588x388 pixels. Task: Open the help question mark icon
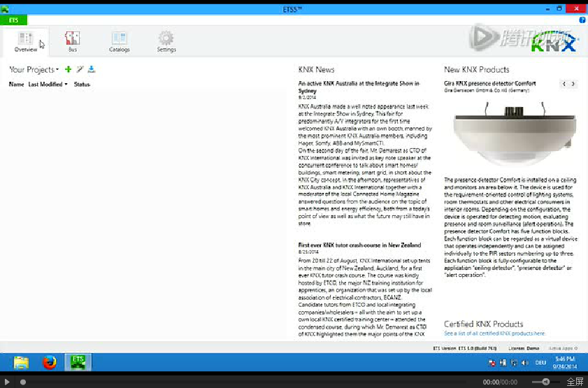point(582,20)
